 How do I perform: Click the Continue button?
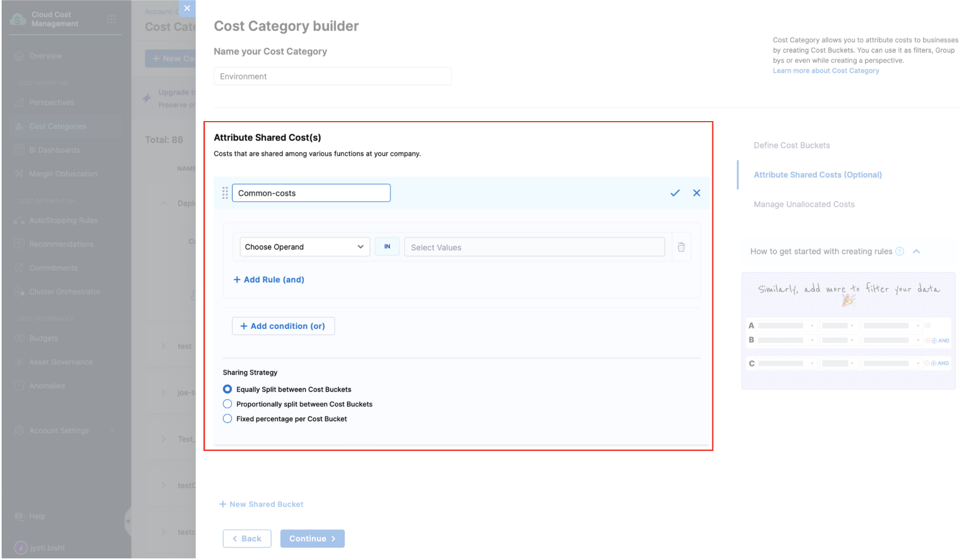(x=312, y=539)
